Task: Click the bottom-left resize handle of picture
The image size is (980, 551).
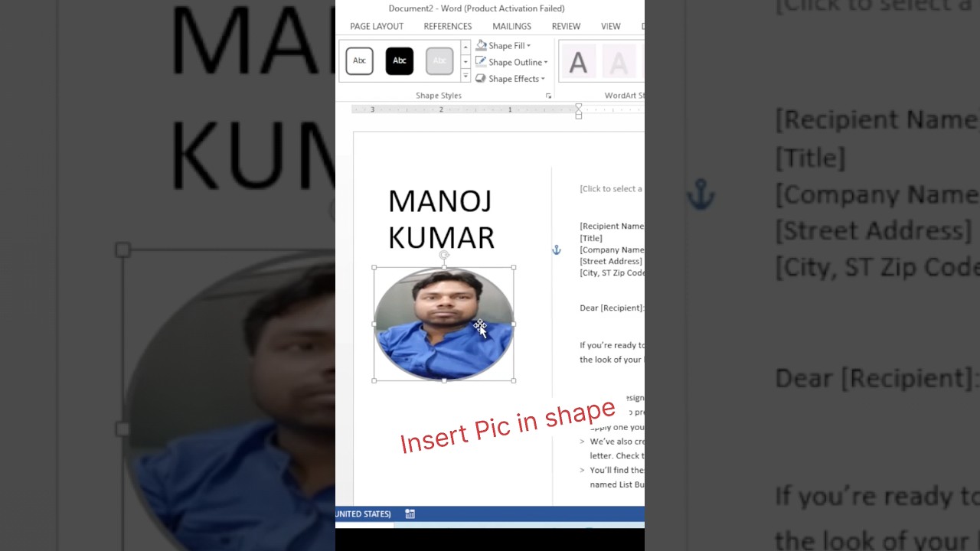Action: (x=374, y=380)
